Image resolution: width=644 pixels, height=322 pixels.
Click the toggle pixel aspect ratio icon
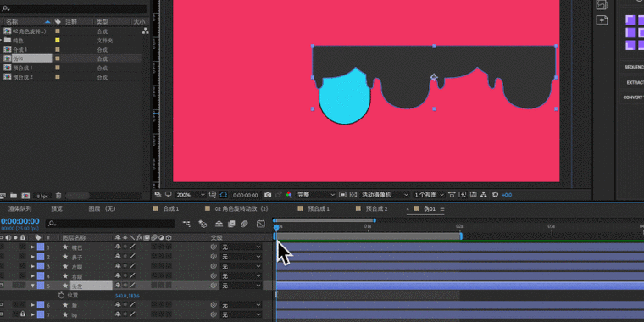(x=452, y=195)
